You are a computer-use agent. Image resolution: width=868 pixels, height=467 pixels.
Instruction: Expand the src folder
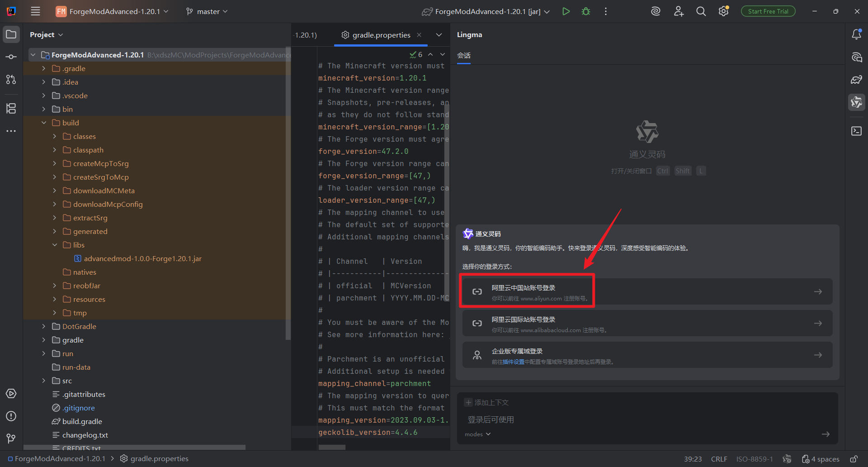pyautogui.click(x=44, y=381)
